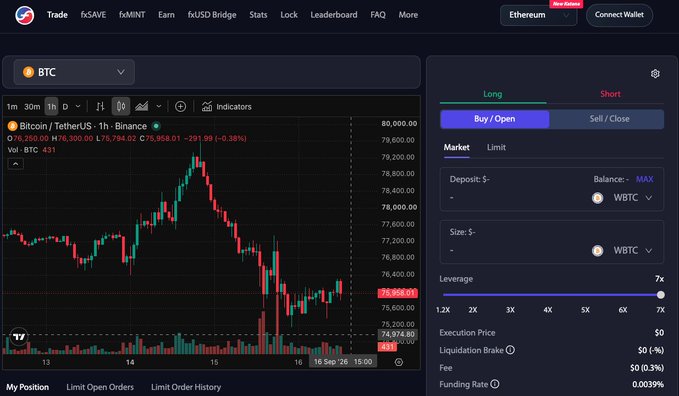Viewport: 679px width, 396px height.
Task: Expand the chart type dropdown arrow
Action: pyautogui.click(x=159, y=107)
